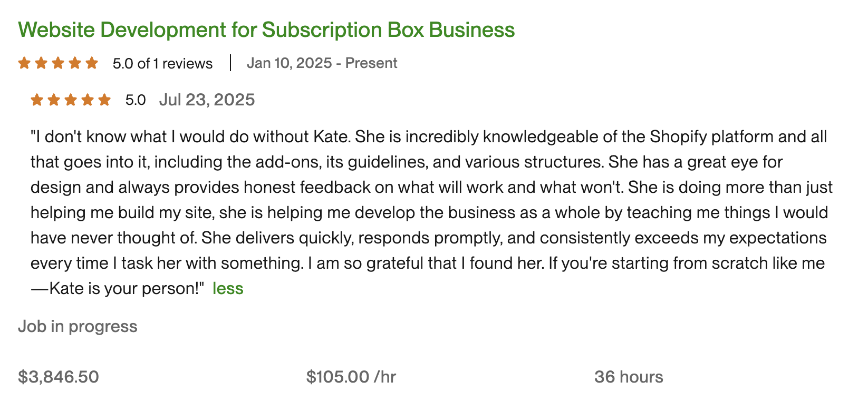
Task: Click the review's opening sentence about Kate
Action: click(190, 137)
